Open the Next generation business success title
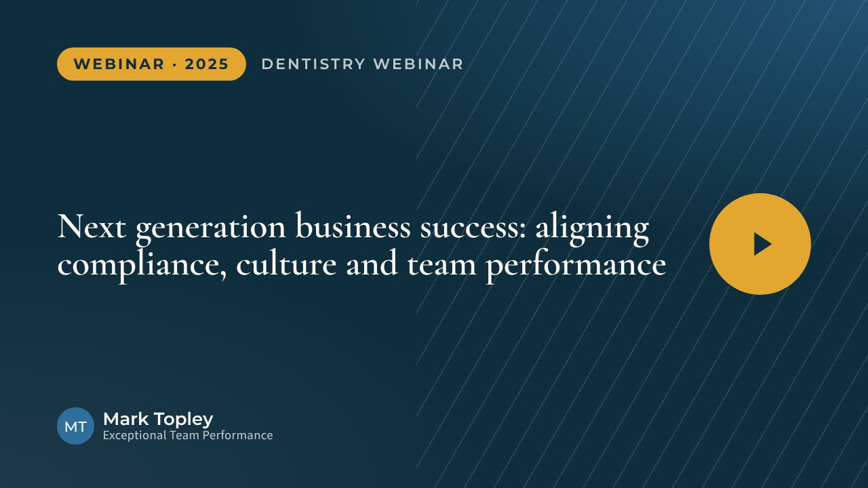 [x=361, y=245]
